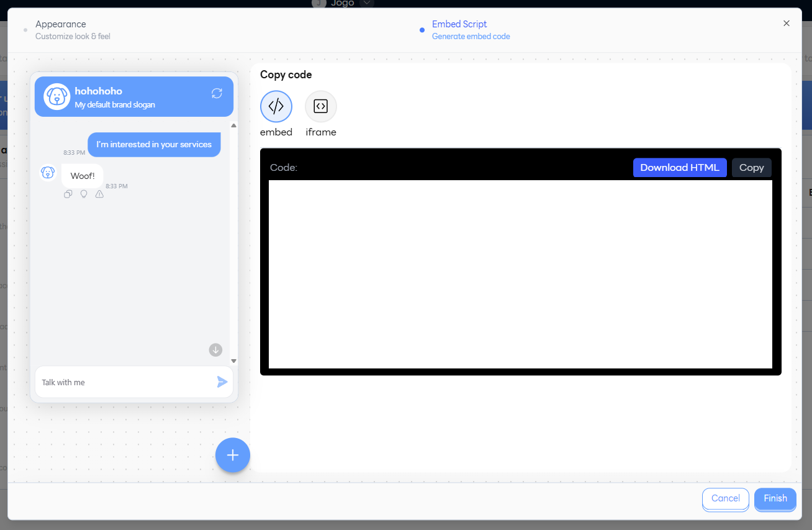Click the Download HTML button

[x=680, y=168]
